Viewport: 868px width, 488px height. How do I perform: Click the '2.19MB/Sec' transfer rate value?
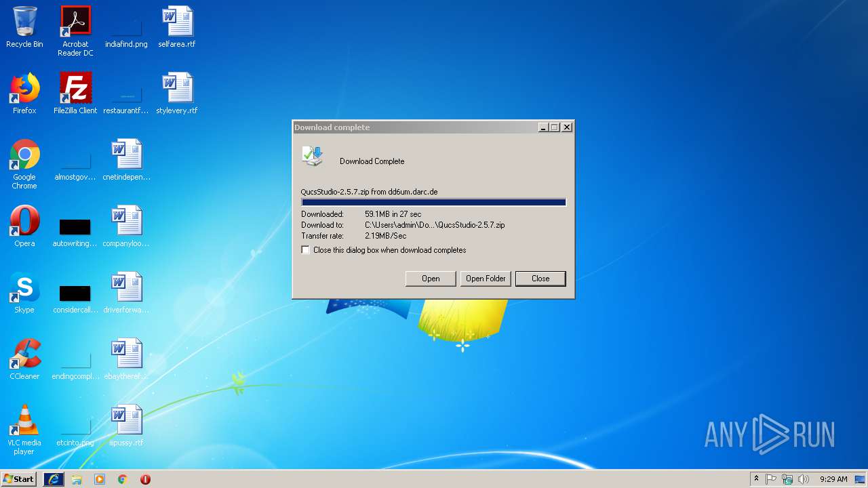click(386, 236)
